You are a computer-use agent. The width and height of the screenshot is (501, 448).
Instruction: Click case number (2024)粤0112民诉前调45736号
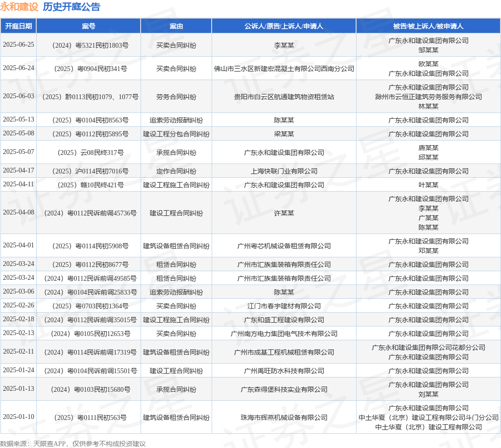[91, 213]
